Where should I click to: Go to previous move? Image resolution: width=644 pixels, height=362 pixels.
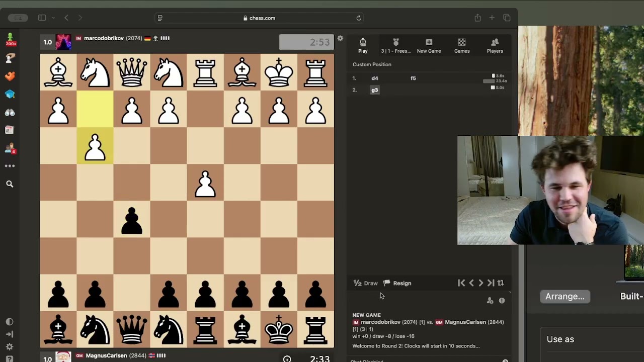pyautogui.click(x=471, y=283)
